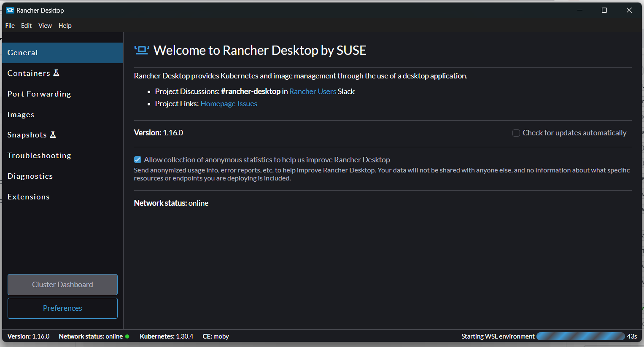Click the Rancher Desktop title bar app icon

tap(10, 10)
